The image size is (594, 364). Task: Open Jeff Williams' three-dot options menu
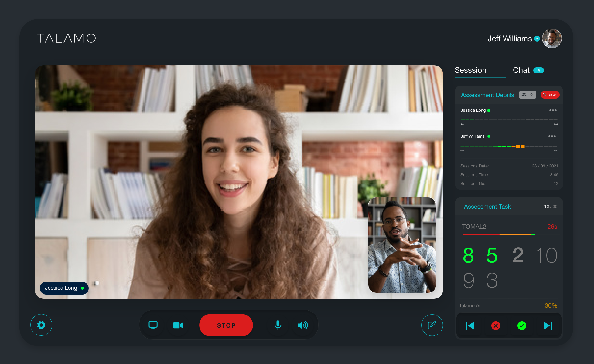click(552, 136)
